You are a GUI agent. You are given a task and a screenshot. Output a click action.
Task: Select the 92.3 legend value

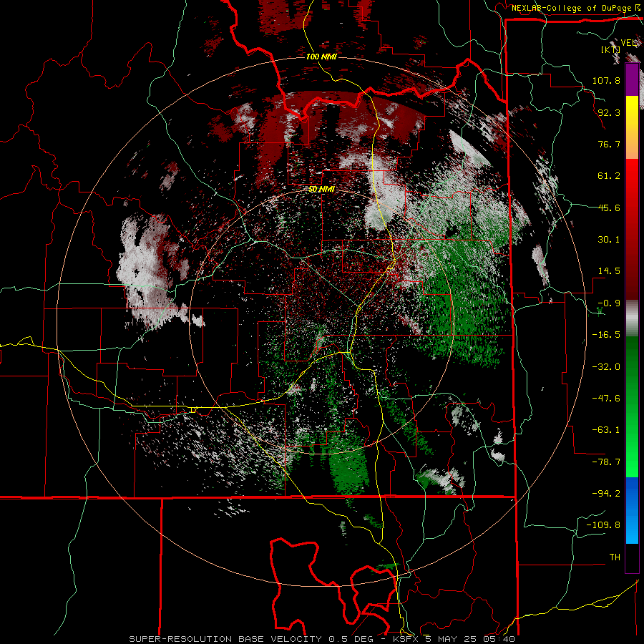(609, 112)
